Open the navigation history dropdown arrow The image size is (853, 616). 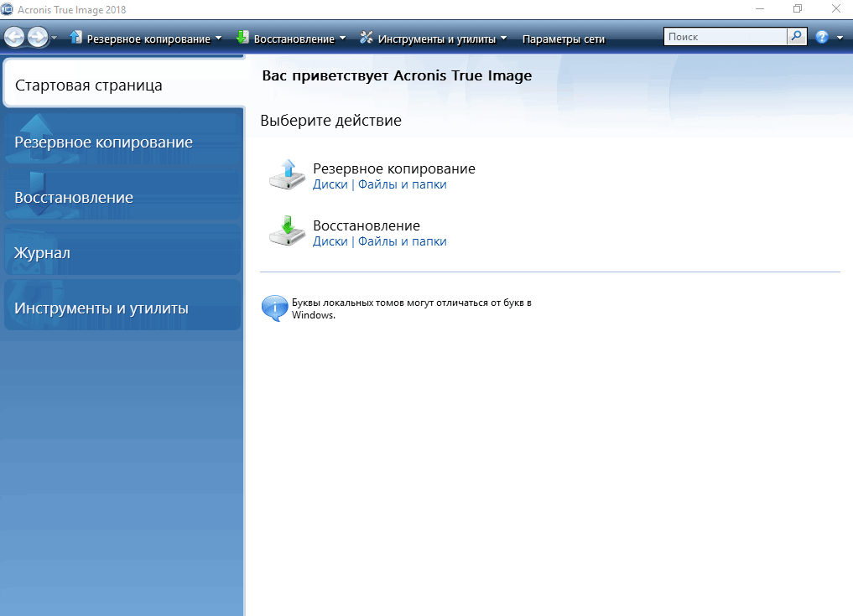pyautogui.click(x=54, y=38)
